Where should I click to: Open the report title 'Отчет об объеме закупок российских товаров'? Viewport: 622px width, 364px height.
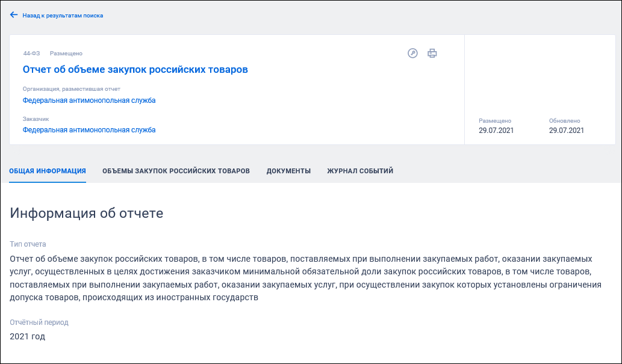pyautogui.click(x=135, y=69)
